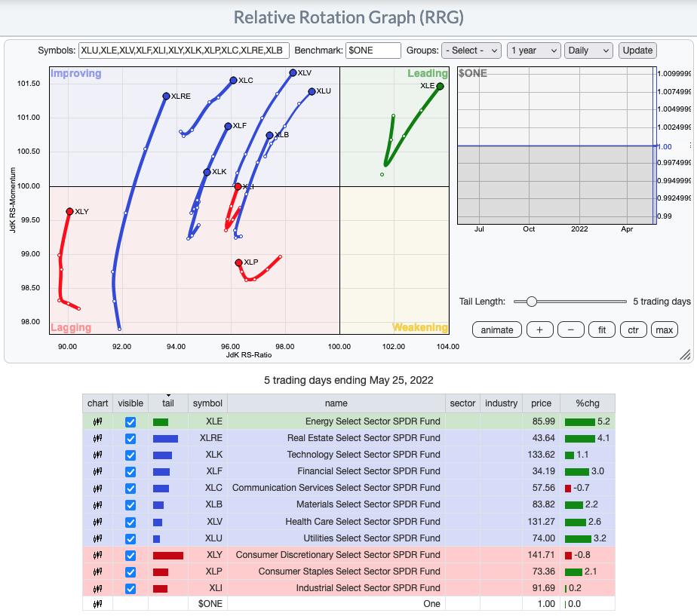
Task: Click XLI data point on graph
Action: coord(238,187)
